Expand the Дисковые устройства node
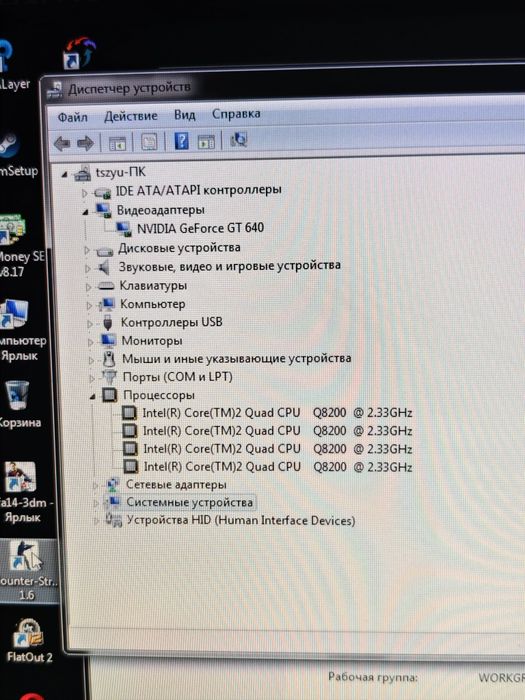The image size is (525, 700). click(87, 250)
